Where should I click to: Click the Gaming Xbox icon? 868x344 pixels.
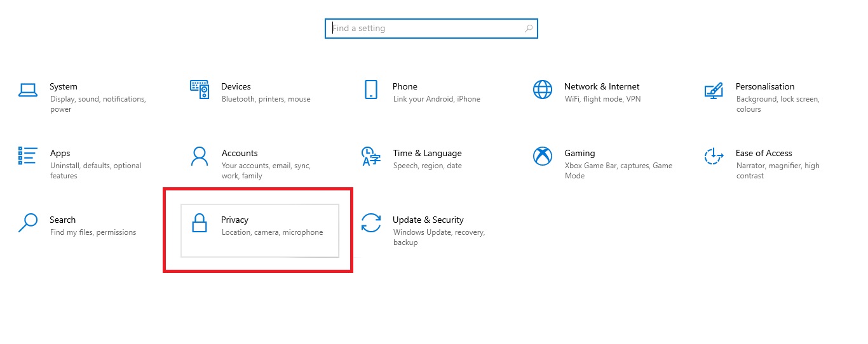543,156
